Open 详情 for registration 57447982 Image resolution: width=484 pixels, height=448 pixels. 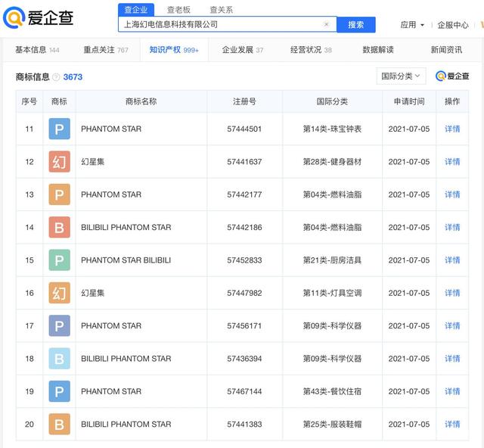(452, 293)
